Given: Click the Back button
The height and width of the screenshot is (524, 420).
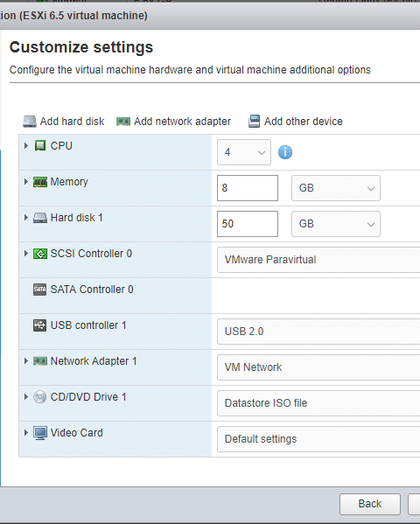Looking at the screenshot, I should 370,504.
